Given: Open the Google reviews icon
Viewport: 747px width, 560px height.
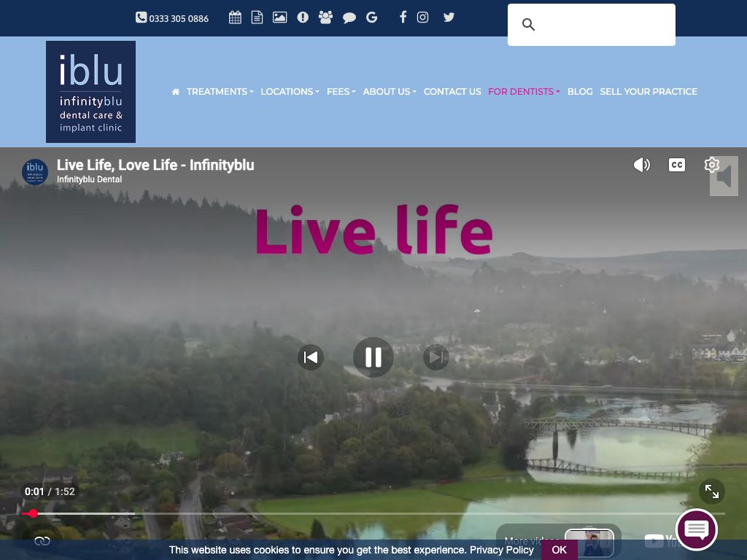Looking at the screenshot, I should click(x=371, y=17).
